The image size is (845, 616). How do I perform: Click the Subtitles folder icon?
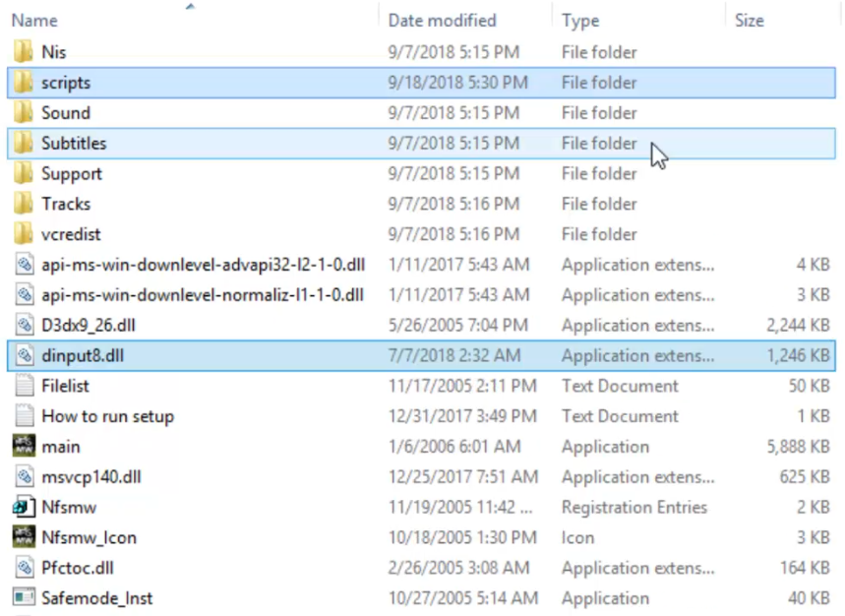[x=24, y=143]
